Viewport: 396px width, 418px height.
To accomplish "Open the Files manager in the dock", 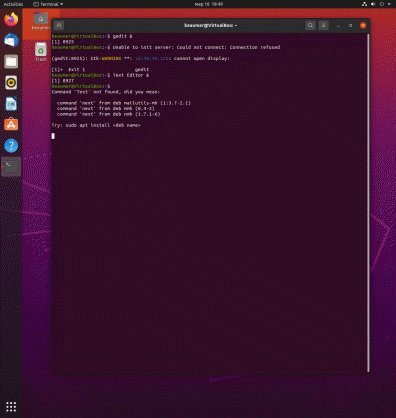I will [x=11, y=62].
